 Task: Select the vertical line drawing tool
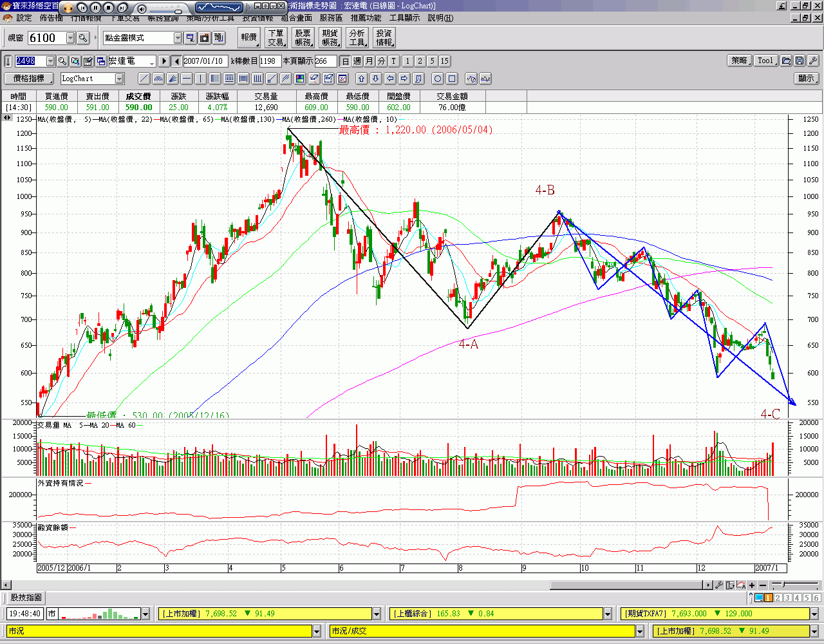pyautogui.click(x=201, y=79)
